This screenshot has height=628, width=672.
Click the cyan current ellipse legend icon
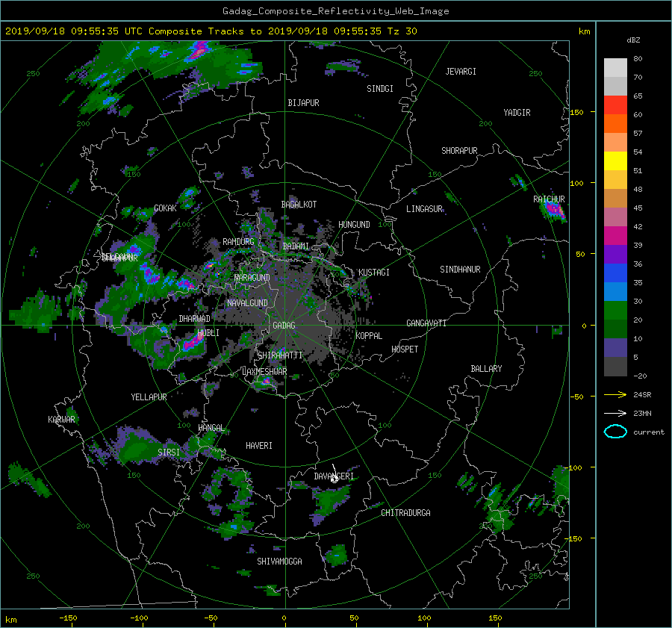point(615,432)
